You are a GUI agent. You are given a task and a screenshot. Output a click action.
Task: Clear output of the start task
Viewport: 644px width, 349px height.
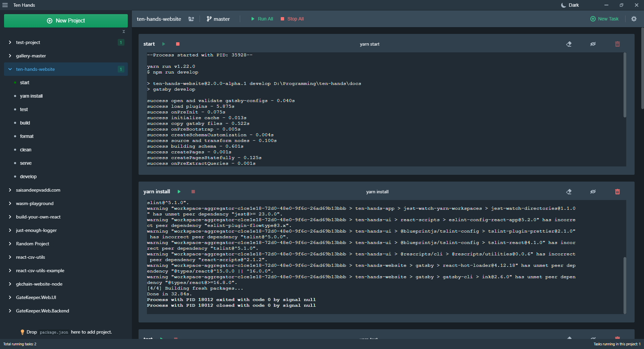coord(569,44)
